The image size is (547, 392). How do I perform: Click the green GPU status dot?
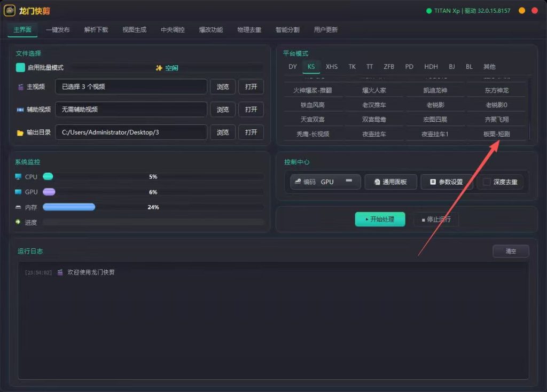click(429, 11)
